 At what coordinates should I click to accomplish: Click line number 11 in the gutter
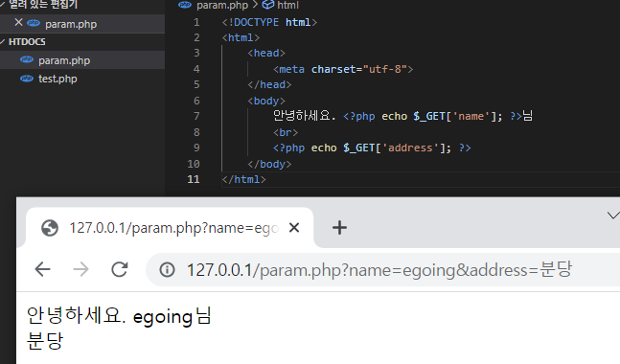(194, 179)
